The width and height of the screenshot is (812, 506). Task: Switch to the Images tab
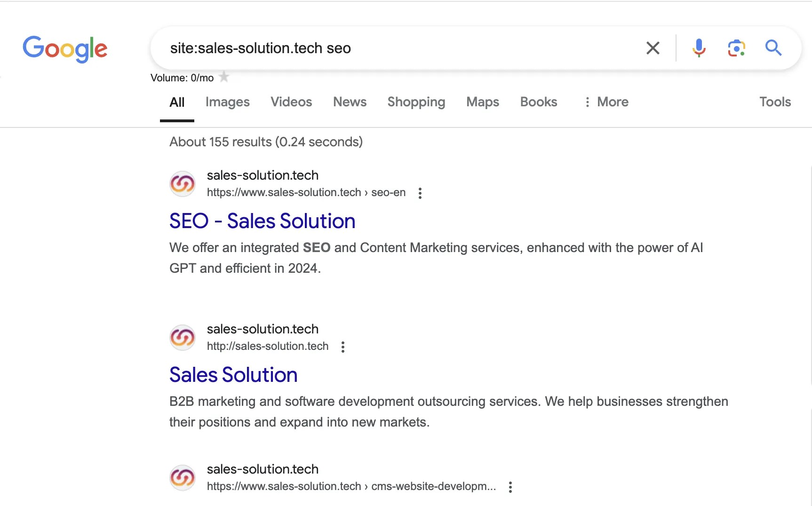[228, 102]
